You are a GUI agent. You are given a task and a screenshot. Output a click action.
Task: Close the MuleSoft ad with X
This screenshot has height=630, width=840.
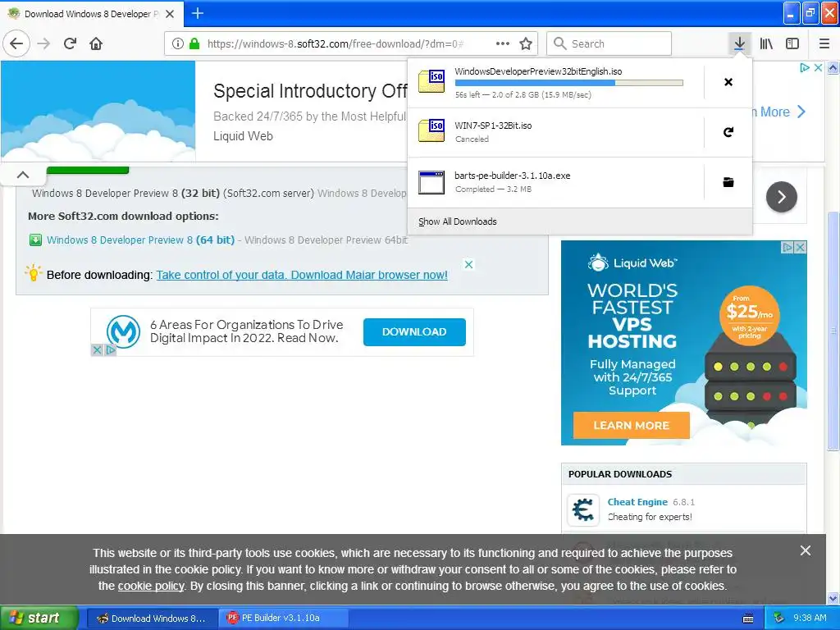(x=97, y=349)
